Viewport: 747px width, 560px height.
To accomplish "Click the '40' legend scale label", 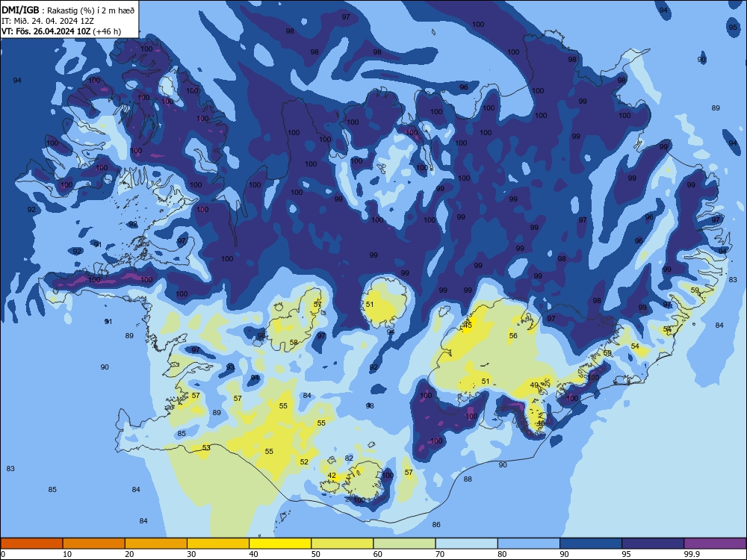I will pyautogui.click(x=253, y=554).
